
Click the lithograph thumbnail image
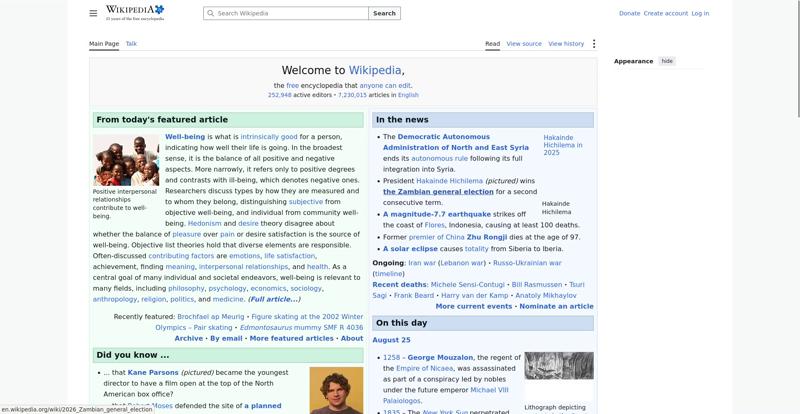tap(559, 366)
